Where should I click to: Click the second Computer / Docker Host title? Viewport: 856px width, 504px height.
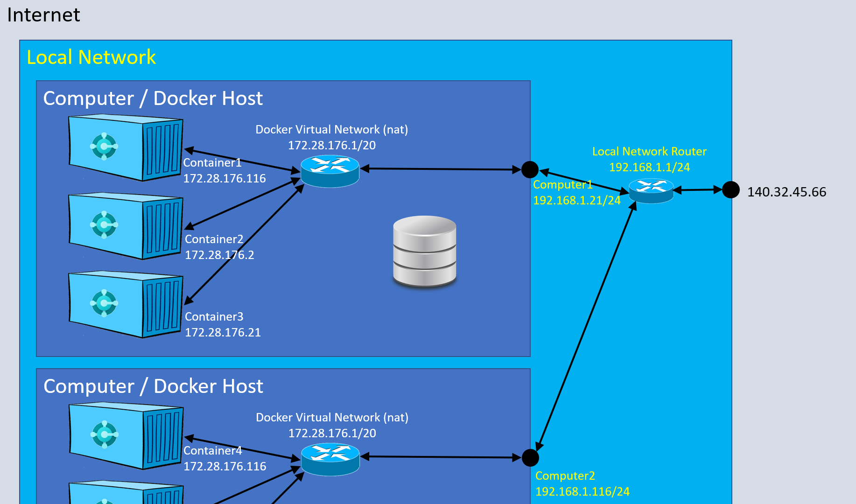pos(153,386)
